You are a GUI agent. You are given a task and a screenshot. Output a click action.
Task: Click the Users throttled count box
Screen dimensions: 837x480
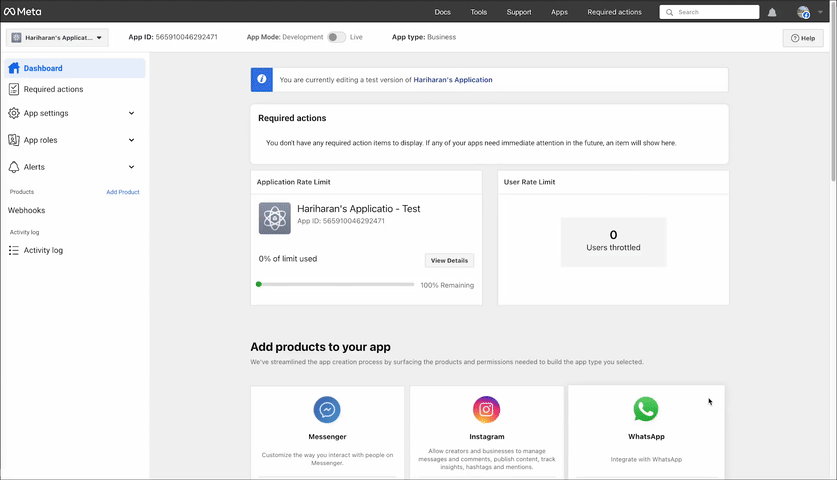coord(613,242)
